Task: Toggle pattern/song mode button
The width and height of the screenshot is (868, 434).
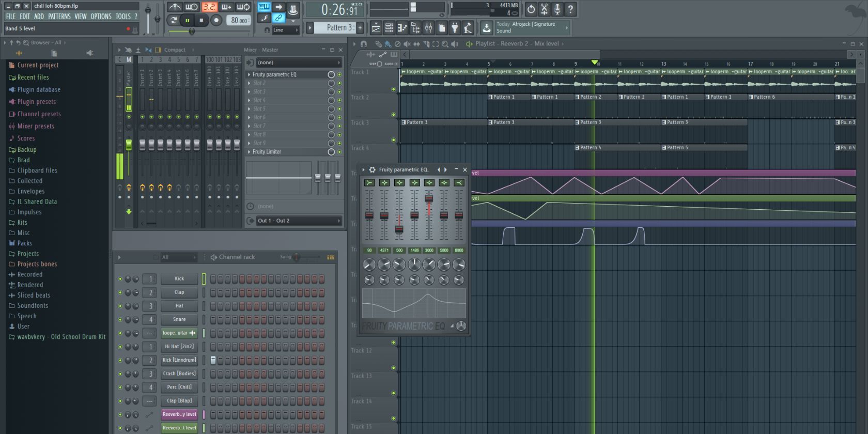Action: tap(174, 20)
